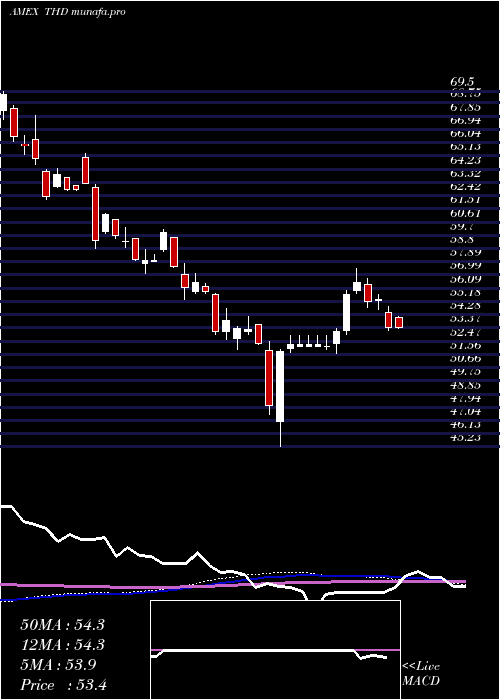Click the 62.42 price axis label
Image resolution: width=500 pixels, height=700 pixels.
tap(466, 187)
